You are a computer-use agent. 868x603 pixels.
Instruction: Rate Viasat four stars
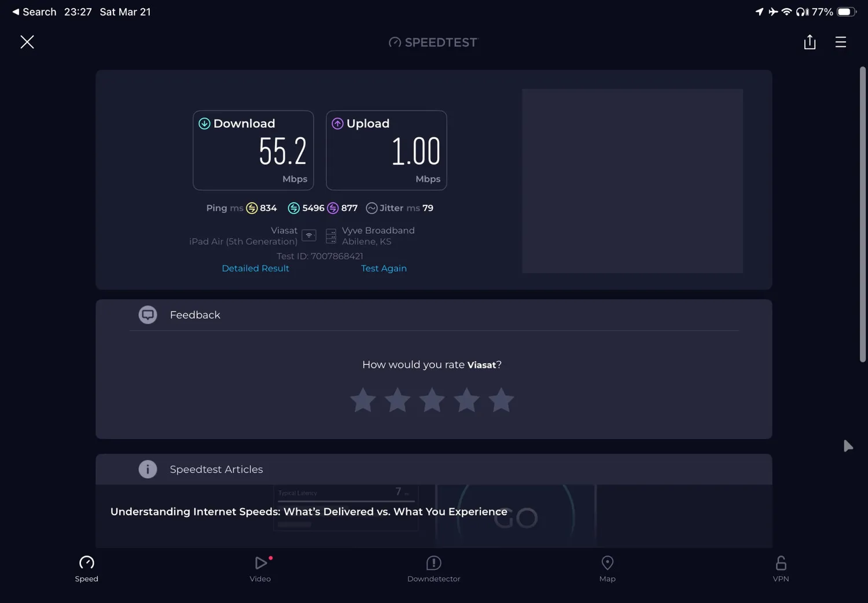click(466, 400)
